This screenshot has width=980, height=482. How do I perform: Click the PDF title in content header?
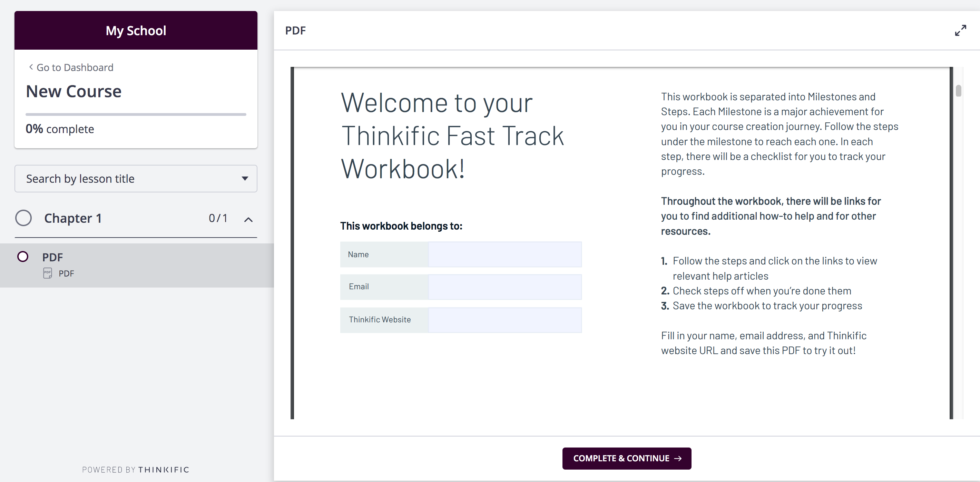click(x=295, y=30)
